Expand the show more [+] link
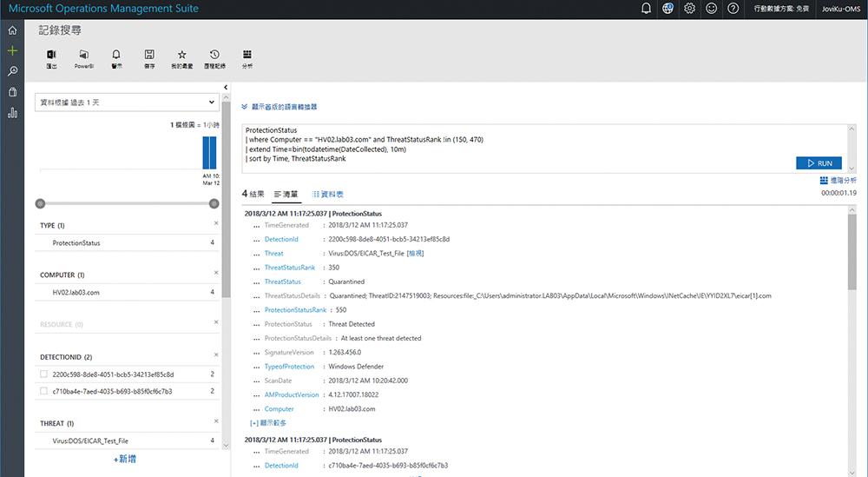The image size is (868, 477). [268, 423]
